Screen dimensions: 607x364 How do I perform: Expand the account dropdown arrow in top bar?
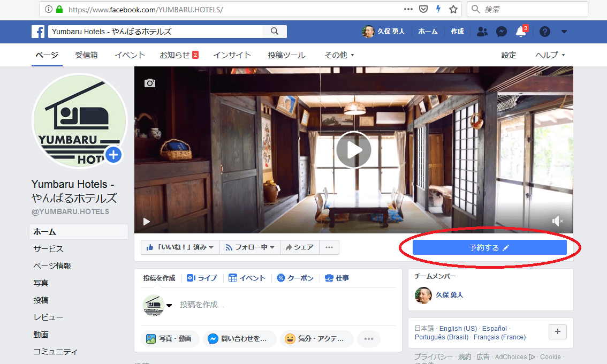pos(564,32)
